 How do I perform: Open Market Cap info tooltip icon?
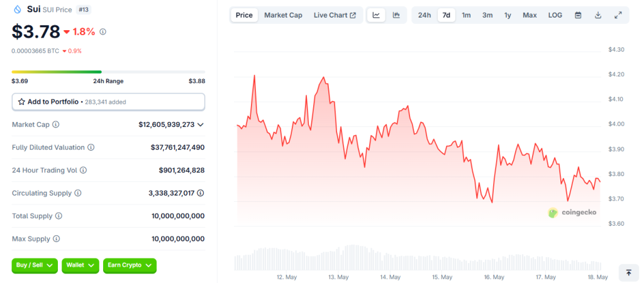point(56,124)
